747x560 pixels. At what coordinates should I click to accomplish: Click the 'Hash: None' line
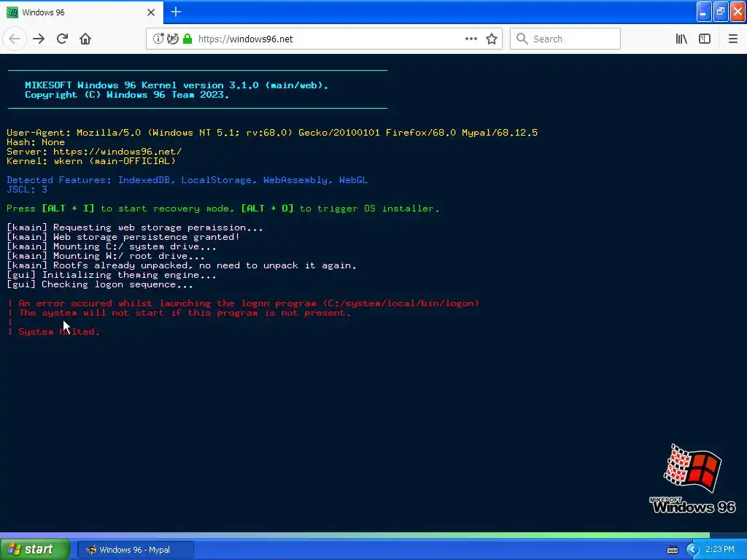pos(36,142)
